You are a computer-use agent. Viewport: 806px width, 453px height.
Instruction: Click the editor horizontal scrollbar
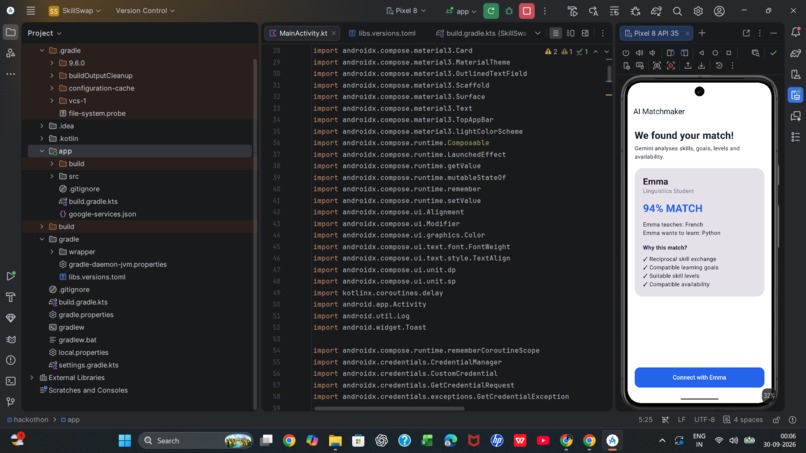389,409
